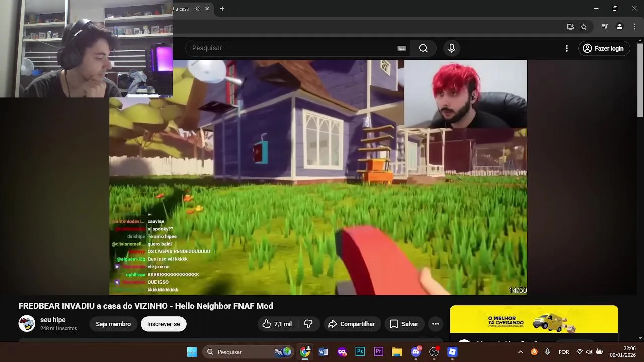Open a new browser tab

point(222,9)
